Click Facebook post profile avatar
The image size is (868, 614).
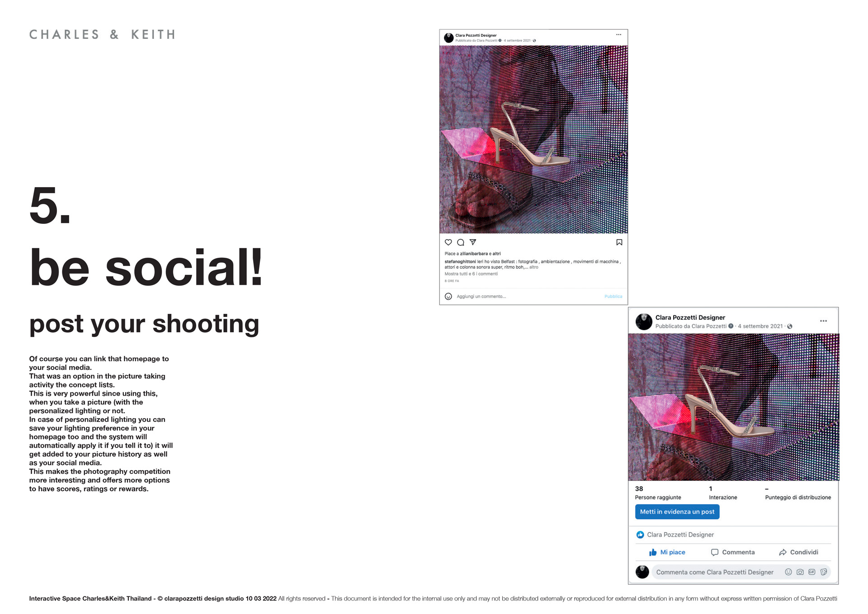643,321
